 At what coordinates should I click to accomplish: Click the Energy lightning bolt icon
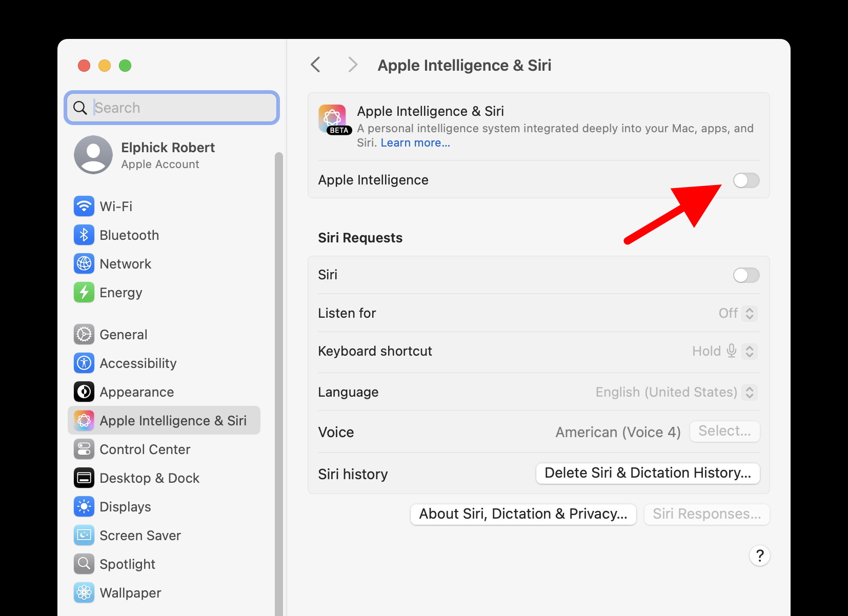pyautogui.click(x=84, y=293)
